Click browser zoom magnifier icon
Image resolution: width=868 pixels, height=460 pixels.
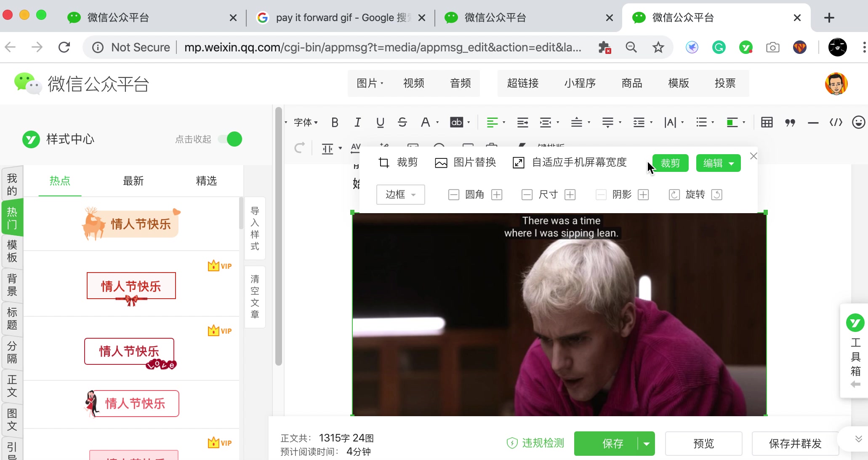[631, 47]
